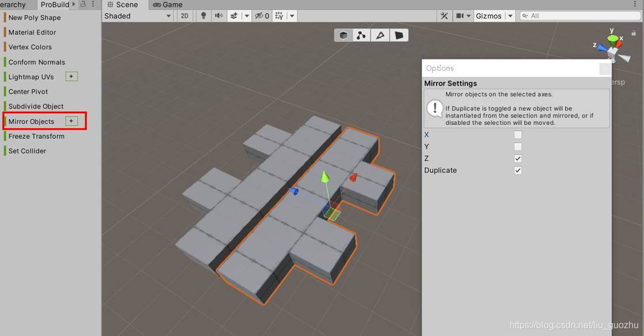The image size is (644, 336).
Task: Open component tools wrench icon
Action: click(x=444, y=16)
